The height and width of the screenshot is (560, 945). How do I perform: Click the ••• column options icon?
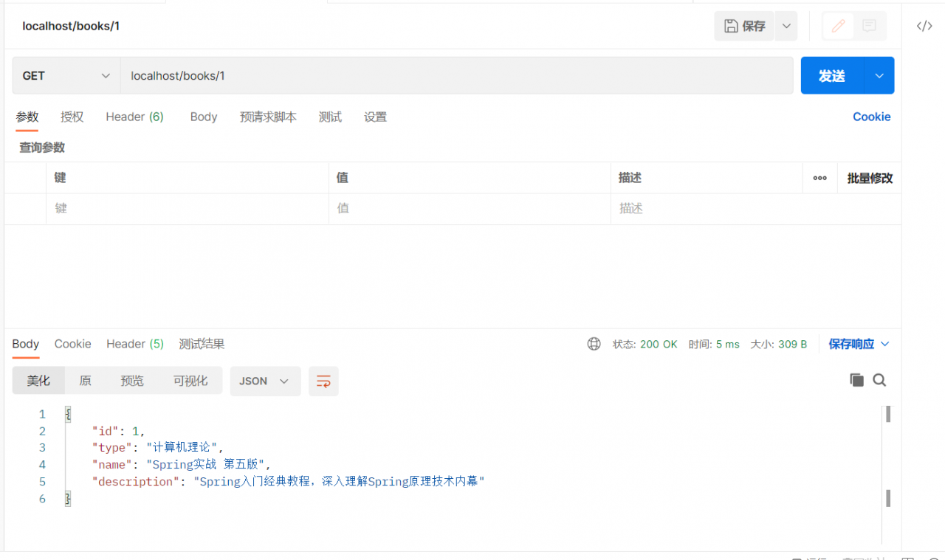click(819, 178)
